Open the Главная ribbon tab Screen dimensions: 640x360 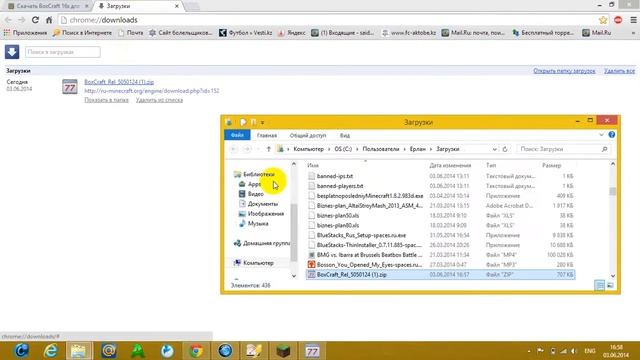(x=267, y=135)
